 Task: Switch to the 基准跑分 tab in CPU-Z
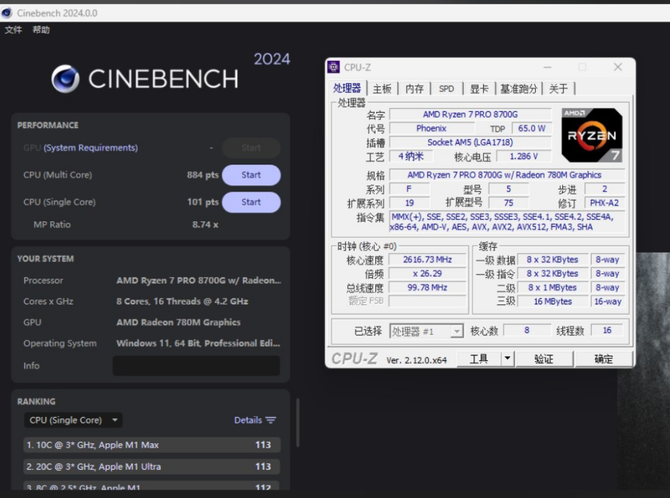(519, 89)
